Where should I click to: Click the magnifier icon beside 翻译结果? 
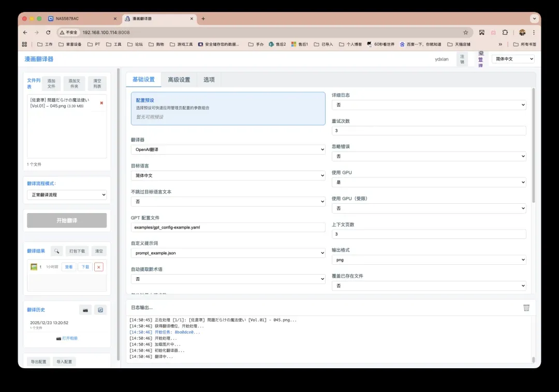(57, 251)
